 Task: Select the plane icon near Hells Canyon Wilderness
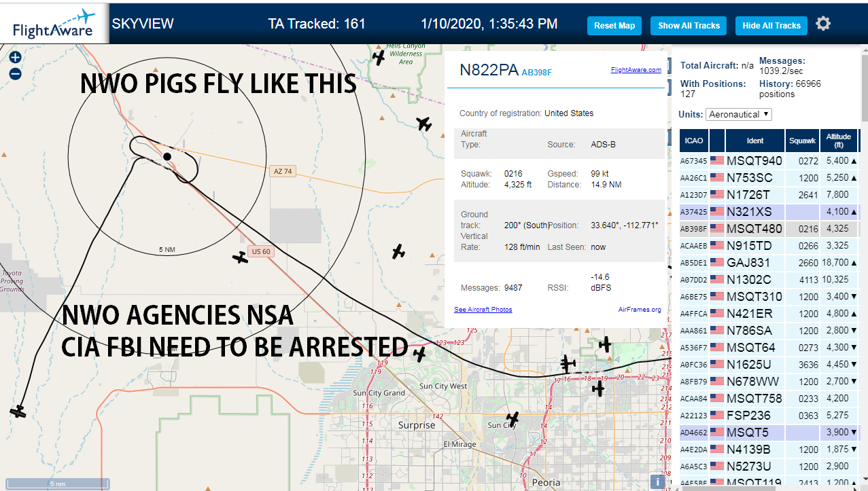(379, 58)
